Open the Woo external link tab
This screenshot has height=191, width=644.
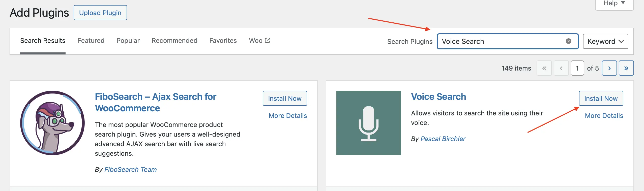tap(259, 41)
